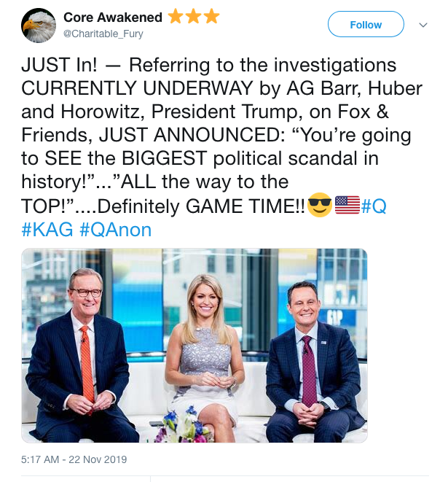This screenshot has height=482, width=448.
Task: Open the #Q hashtag link
Action: point(374,206)
